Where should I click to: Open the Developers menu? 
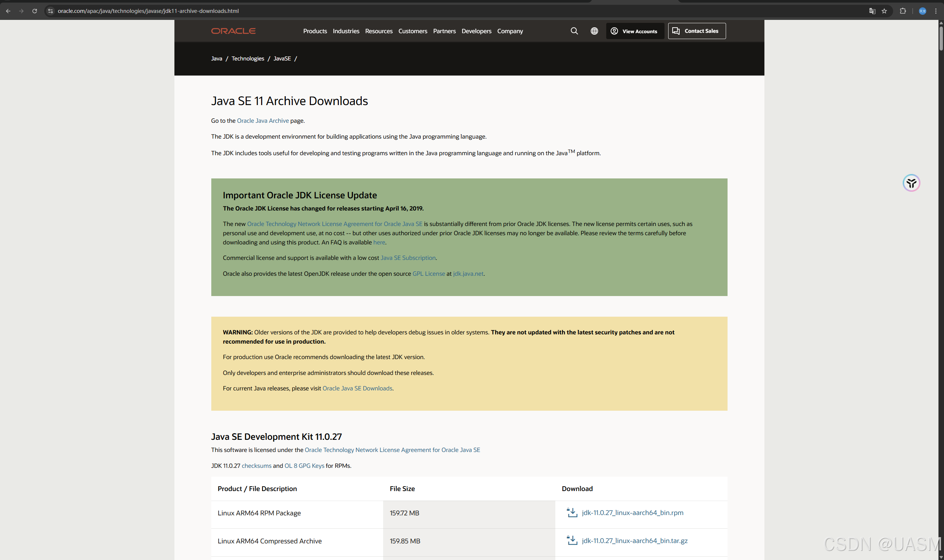[x=476, y=31]
